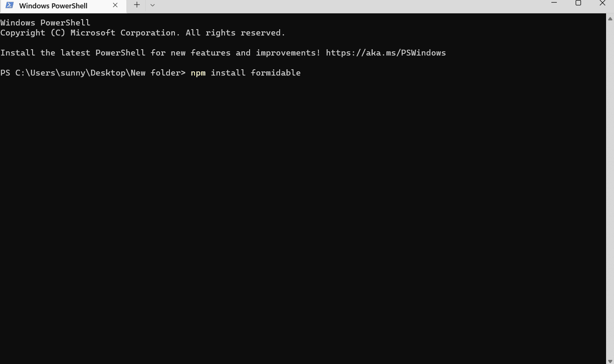Minimize the terminal window
The image size is (614, 364).
point(554,3)
